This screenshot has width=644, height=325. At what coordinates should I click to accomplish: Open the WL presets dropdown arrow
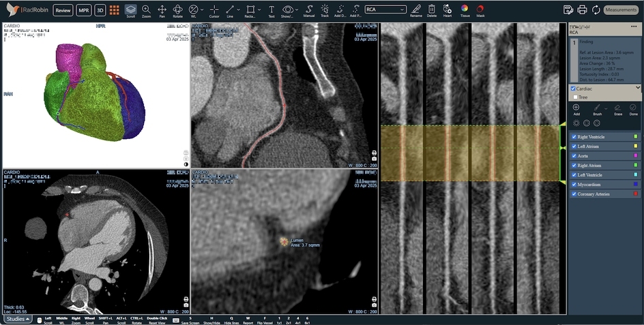(202, 10)
